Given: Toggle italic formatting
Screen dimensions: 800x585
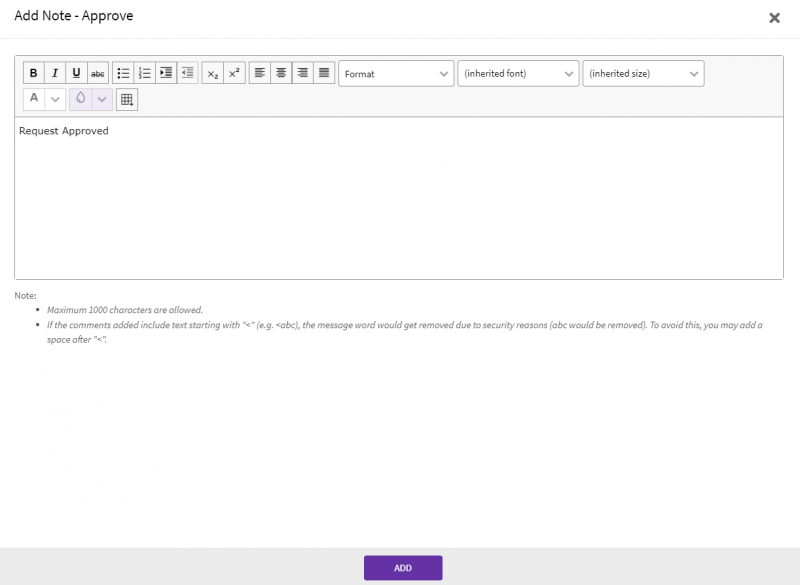Looking at the screenshot, I should point(54,72).
